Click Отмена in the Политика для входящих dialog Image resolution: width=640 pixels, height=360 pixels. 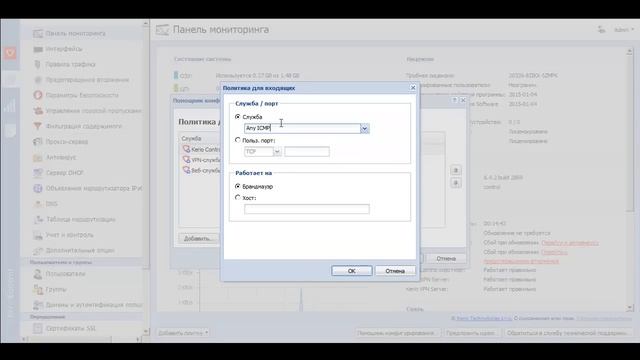[395, 271]
